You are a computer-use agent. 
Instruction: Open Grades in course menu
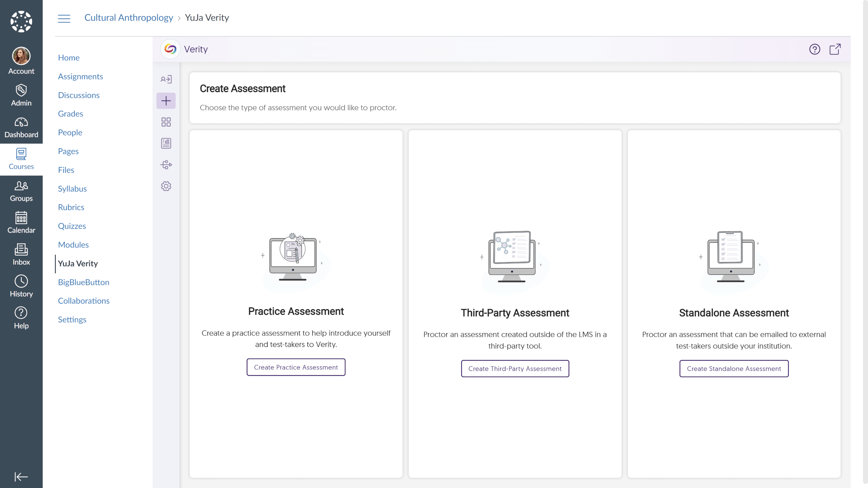point(71,114)
